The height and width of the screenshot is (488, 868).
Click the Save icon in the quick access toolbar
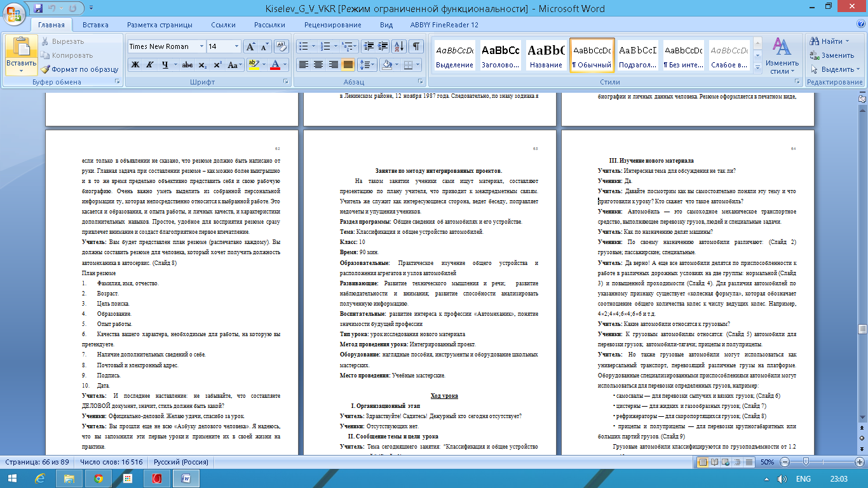(38, 9)
